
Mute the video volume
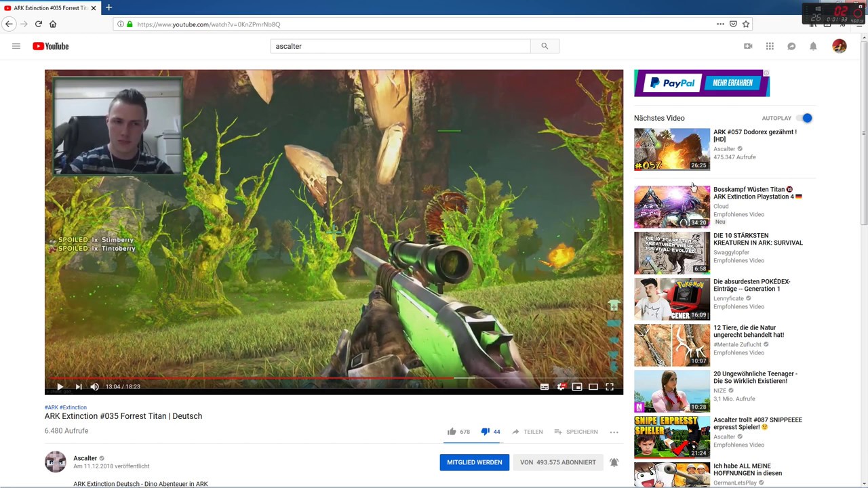[x=95, y=386]
